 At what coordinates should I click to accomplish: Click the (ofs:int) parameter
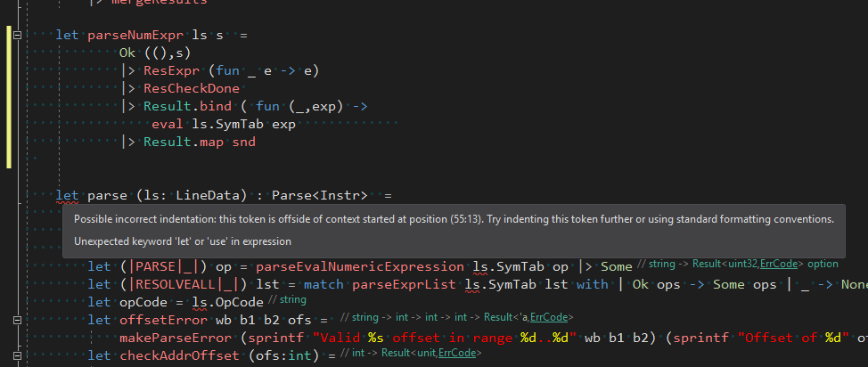click(x=283, y=355)
